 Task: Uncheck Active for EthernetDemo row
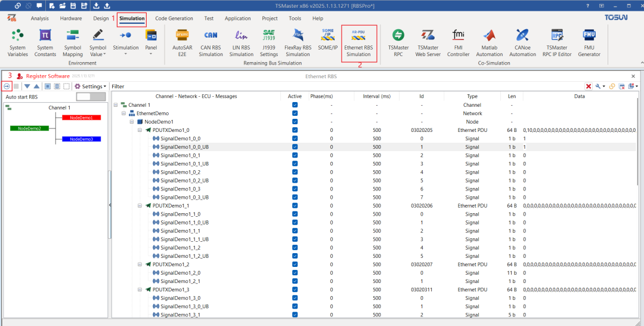(295, 113)
